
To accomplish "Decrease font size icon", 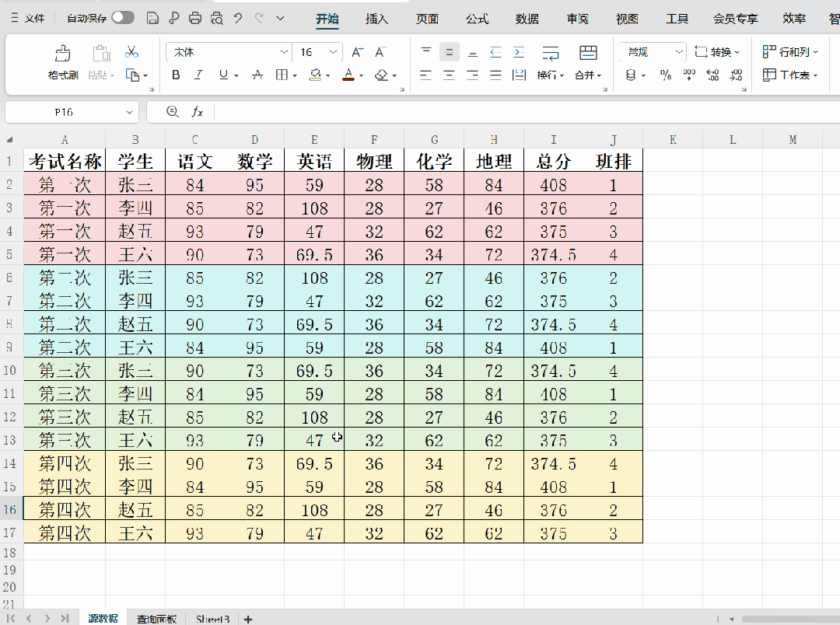I will pos(380,52).
